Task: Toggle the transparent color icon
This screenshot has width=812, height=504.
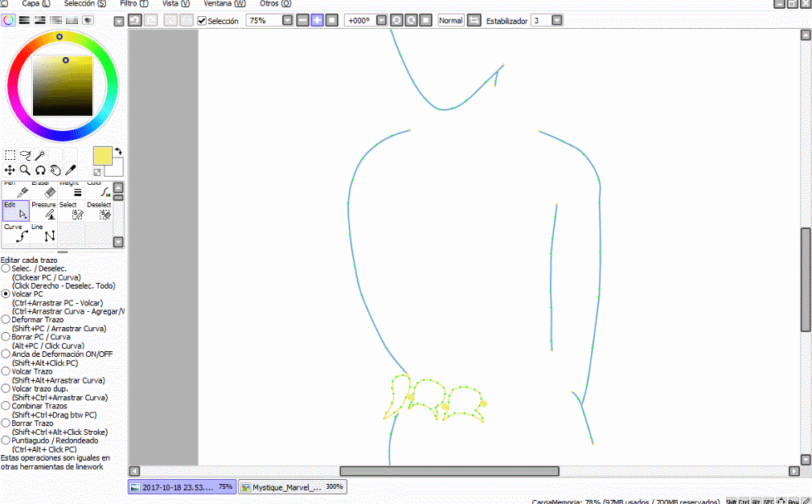Action: coord(96,172)
